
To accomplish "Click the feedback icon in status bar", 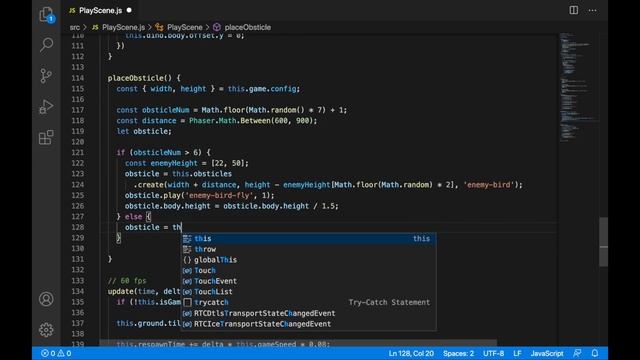I will tap(577, 353).
